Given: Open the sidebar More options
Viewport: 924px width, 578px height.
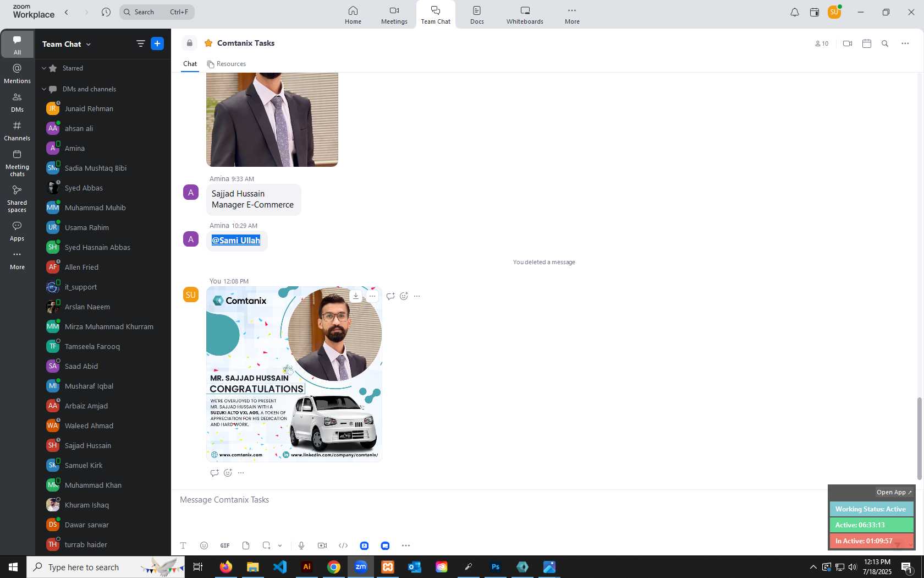Looking at the screenshot, I should click(x=17, y=260).
